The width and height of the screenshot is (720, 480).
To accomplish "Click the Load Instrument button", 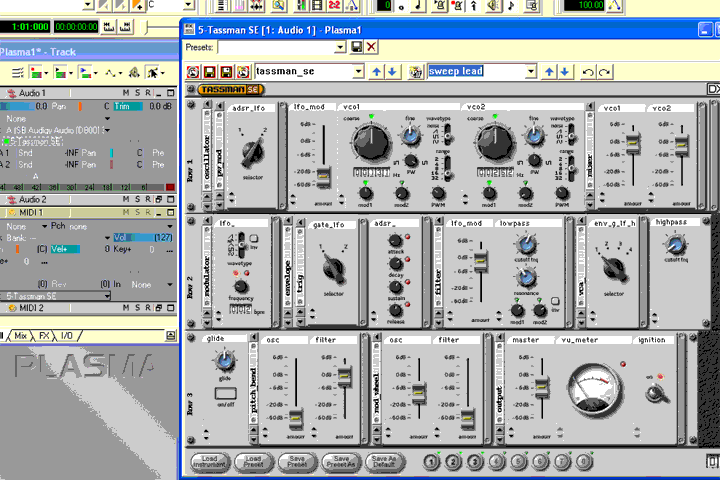I will (209, 462).
